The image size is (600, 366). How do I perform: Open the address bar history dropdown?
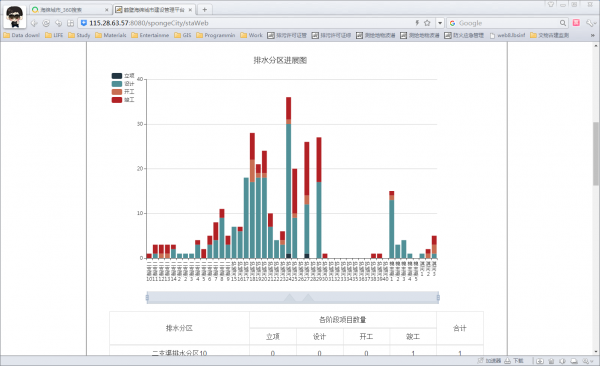(x=440, y=23)
